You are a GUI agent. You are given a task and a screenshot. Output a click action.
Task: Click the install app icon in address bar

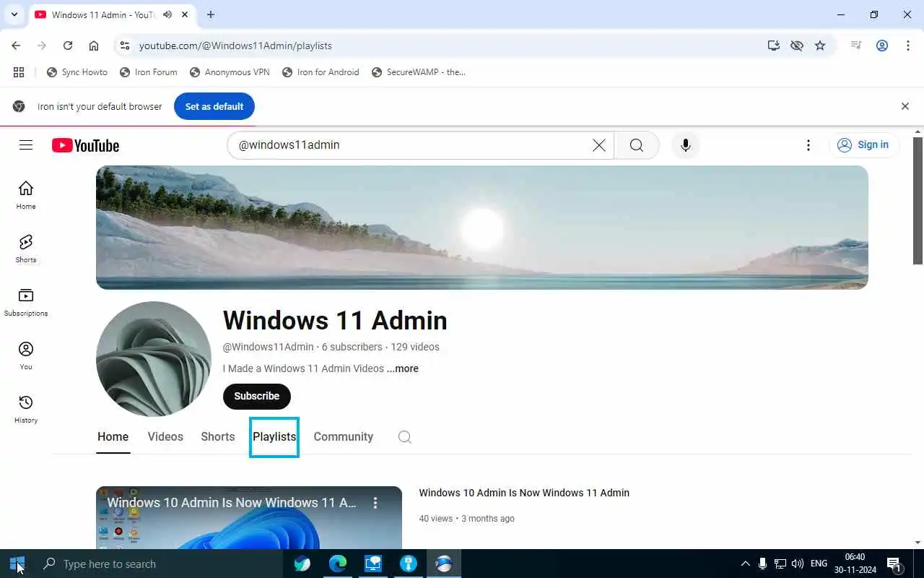pyautogui.click(x=774, y=46)
